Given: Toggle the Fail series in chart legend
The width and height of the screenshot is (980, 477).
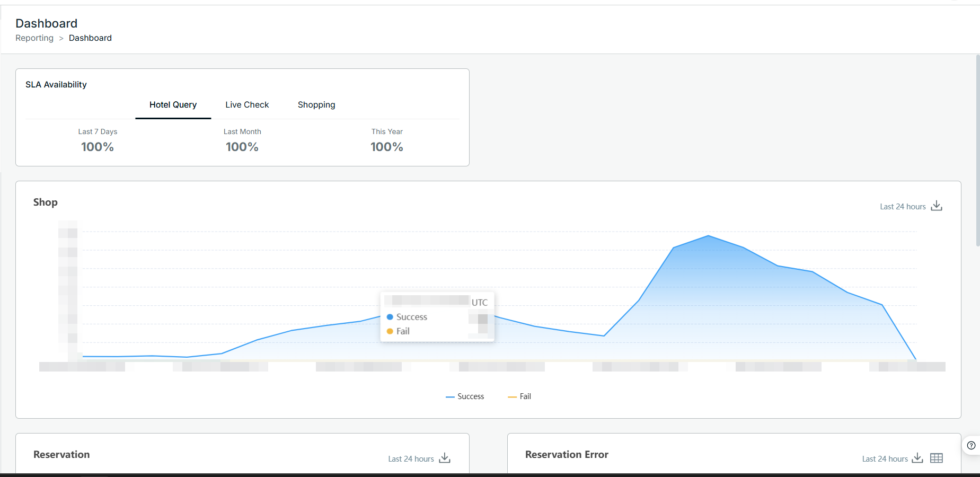Looking at the screenshot, I should [519, 396].
